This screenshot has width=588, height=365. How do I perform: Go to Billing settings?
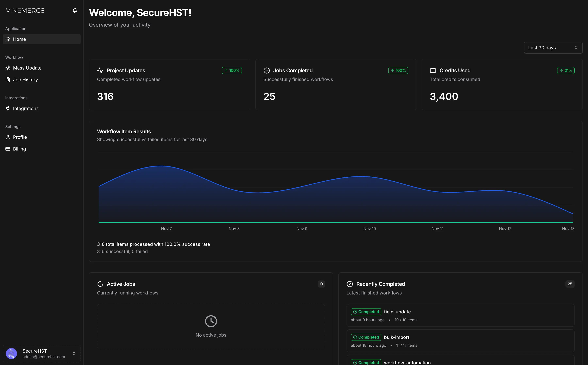(x=19, y=149)
